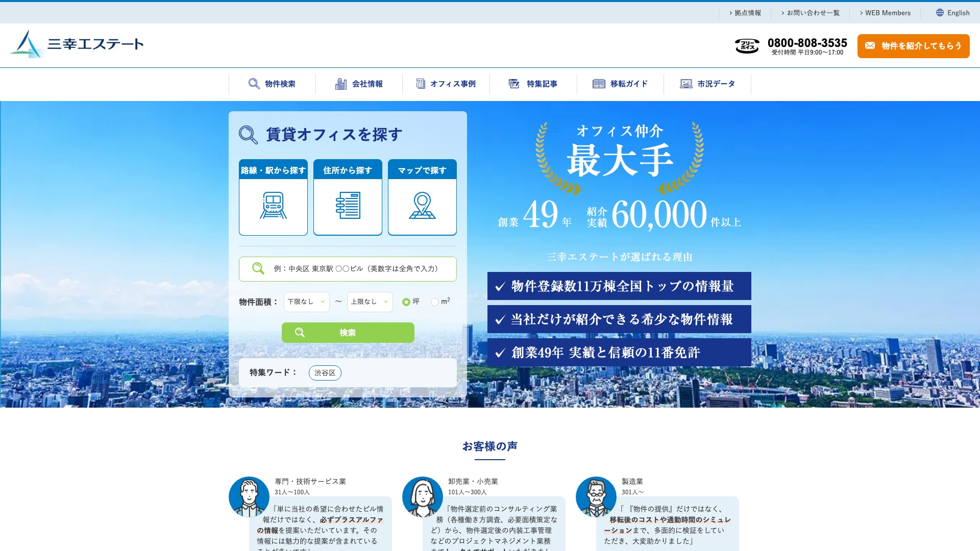Choose 住所から探す search card
Screen dimensions: 980x551
click(348, 197)
